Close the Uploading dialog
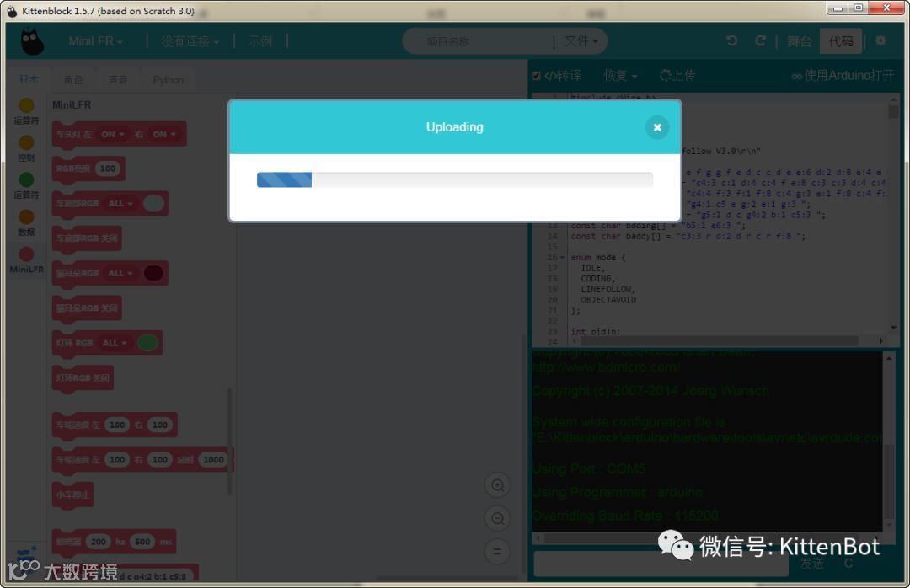910x588 pixels. click(x=657, y=127)
